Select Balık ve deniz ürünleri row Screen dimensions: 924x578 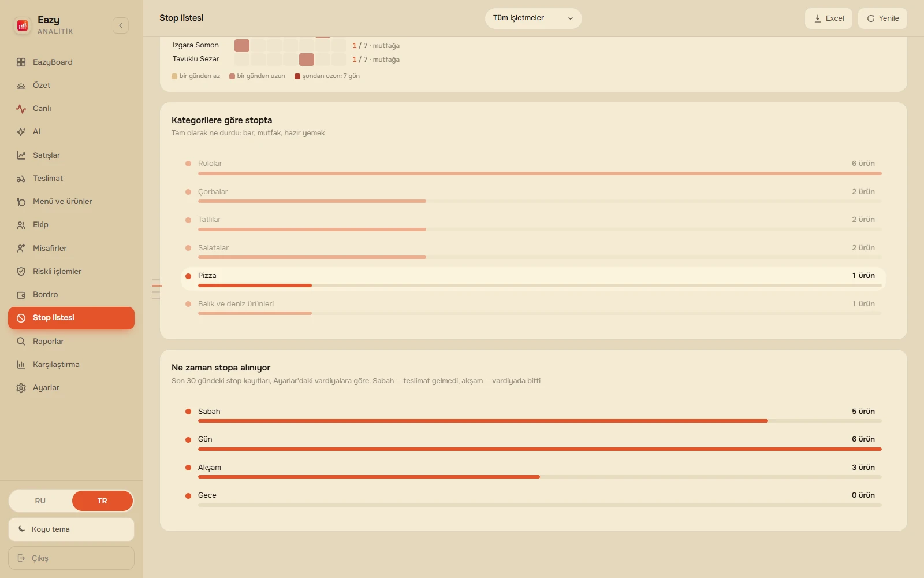point(533,307)
